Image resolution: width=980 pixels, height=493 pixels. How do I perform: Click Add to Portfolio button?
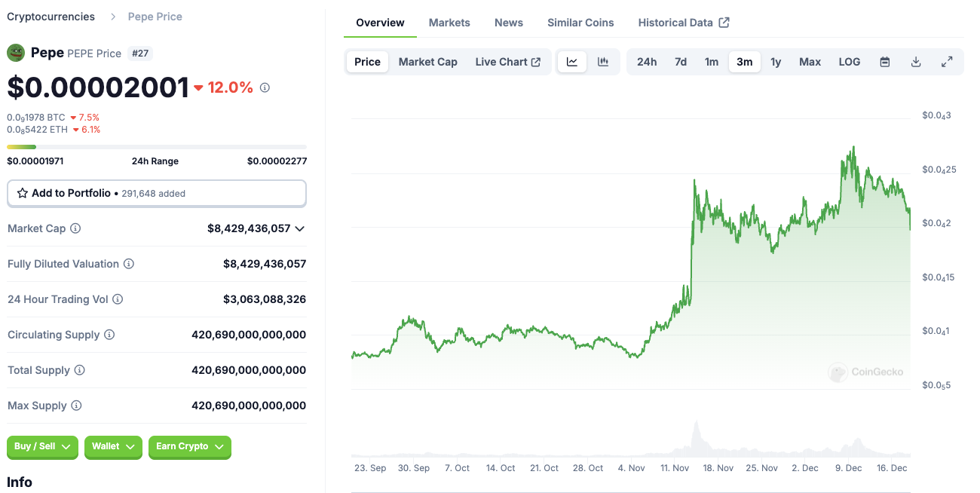157,193
